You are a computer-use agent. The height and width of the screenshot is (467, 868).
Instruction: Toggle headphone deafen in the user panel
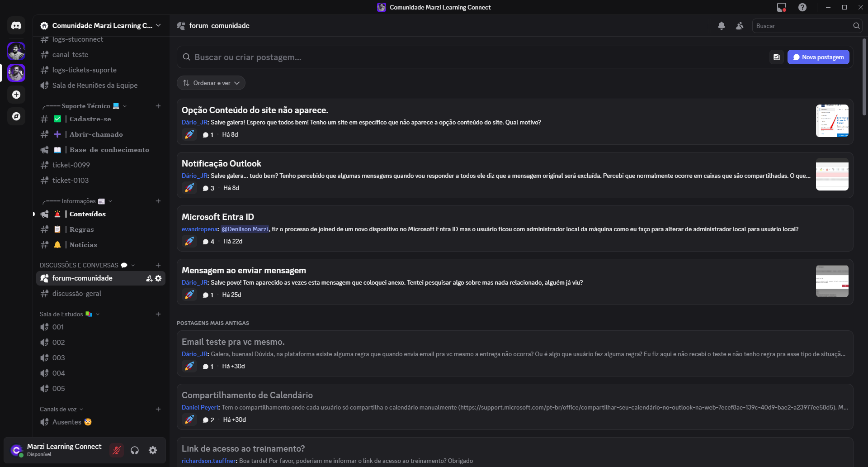pos(135,450)
